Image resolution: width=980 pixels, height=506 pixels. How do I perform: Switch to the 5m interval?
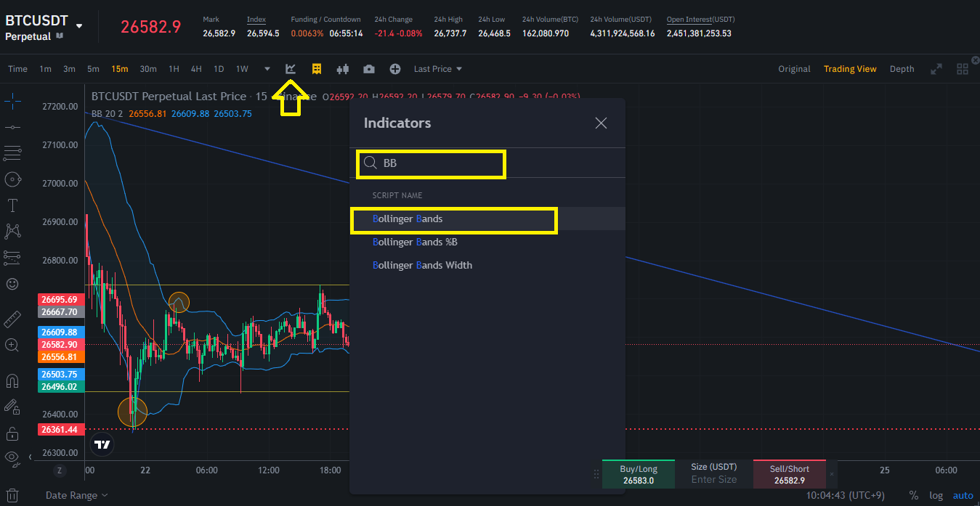tap(93, 69)
